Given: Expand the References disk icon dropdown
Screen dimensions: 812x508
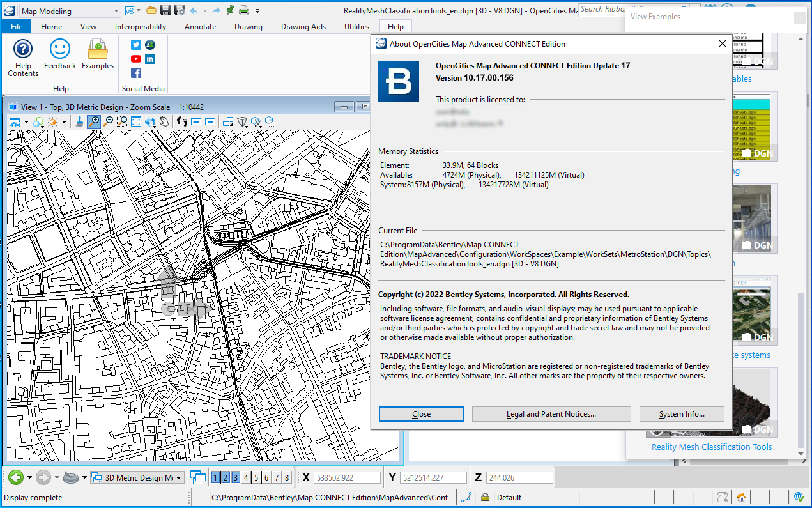Looking at the screenshot, I should coord(84,477).
